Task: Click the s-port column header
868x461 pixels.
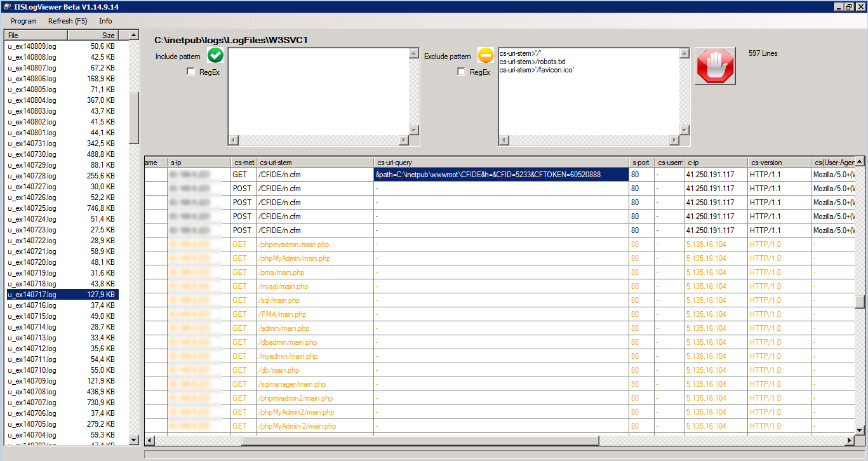Action: click(643, 163)
